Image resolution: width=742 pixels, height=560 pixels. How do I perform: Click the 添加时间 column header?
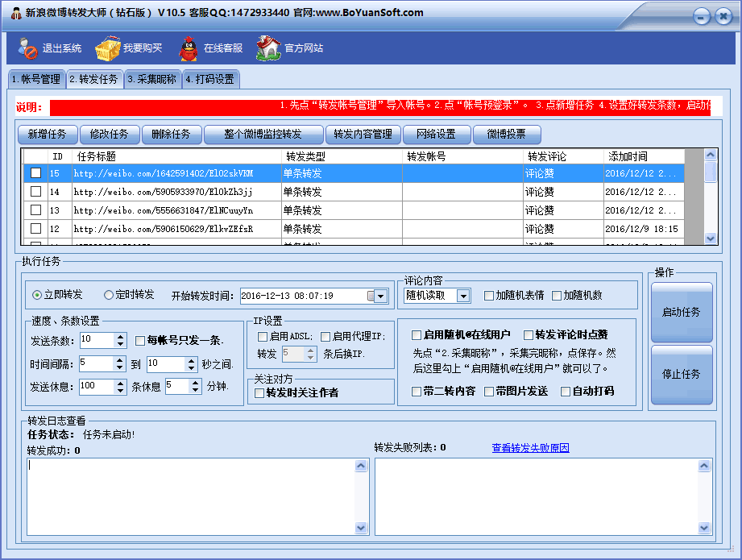644,156
